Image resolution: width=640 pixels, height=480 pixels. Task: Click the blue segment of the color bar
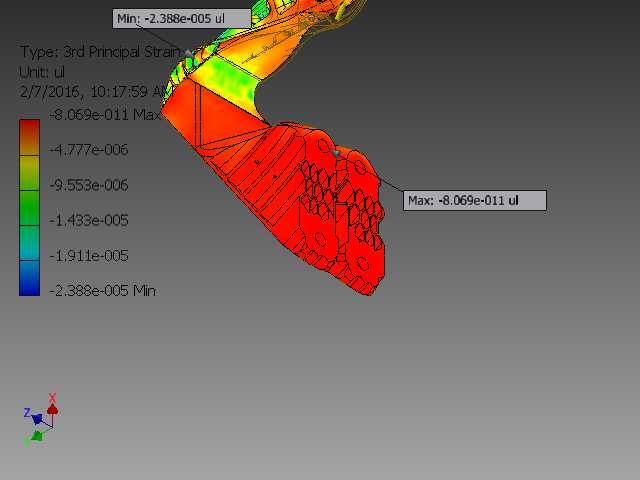point(29,278)
